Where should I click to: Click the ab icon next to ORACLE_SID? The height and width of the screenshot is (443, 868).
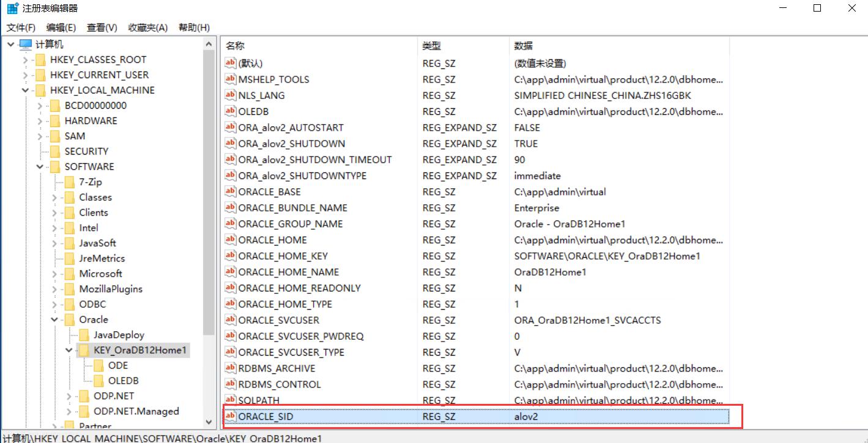231,416
